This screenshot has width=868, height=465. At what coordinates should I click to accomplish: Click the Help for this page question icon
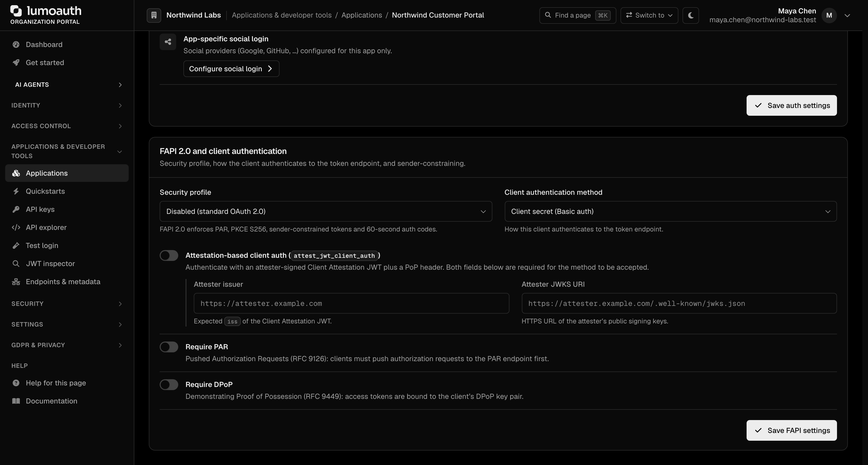16,383
